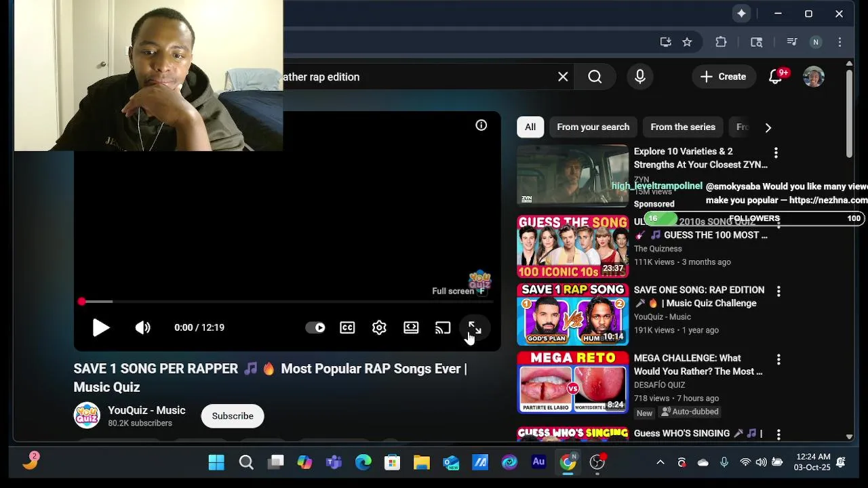Open OBS Studio from the taskbar
The height and width of the screenshot is (488, 868).
[x=597, y=462]
